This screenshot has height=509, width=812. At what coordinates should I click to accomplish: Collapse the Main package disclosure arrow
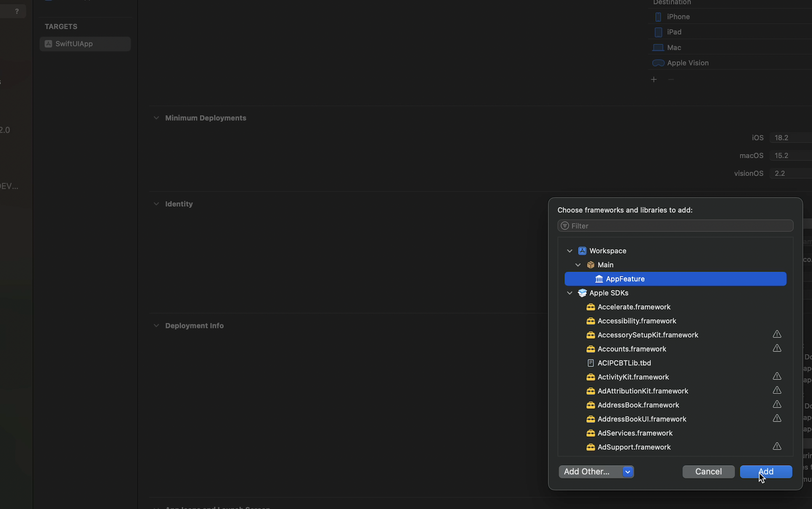coord(578,265)
